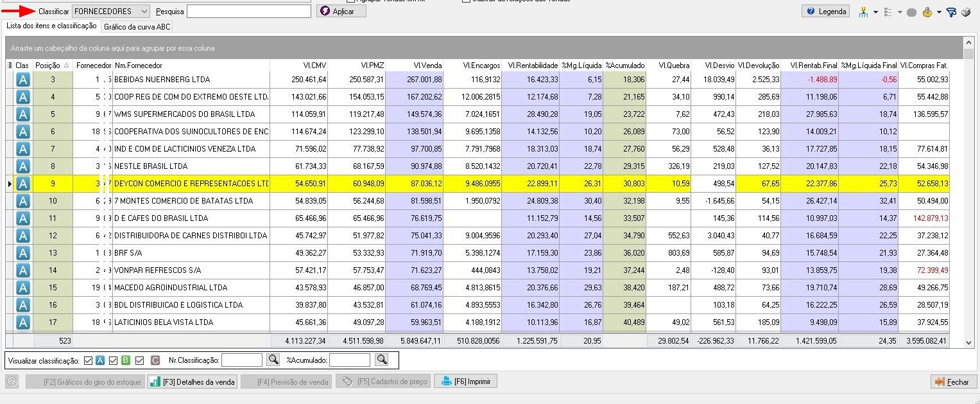Select the COOP REG DE COM DO EXTREMO OESTE cell

pos(191,97)
